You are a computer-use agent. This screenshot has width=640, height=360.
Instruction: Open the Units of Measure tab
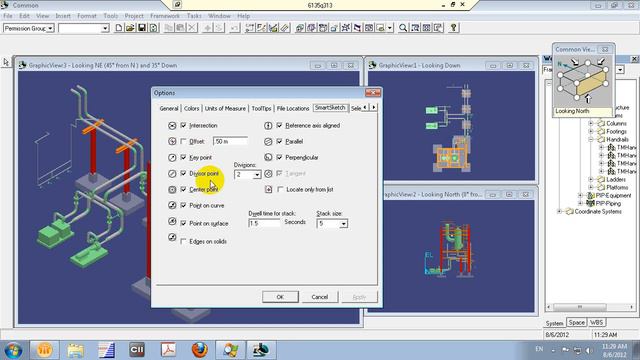(225, 109)
